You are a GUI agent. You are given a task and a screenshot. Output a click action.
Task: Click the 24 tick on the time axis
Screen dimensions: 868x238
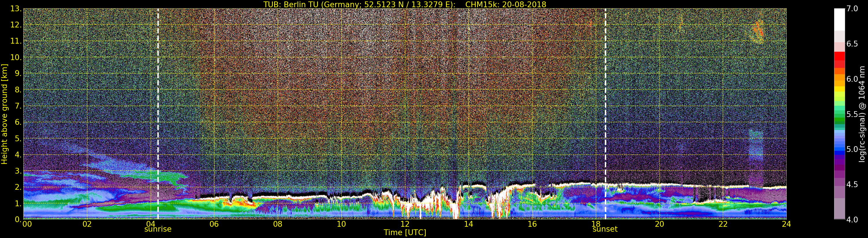point(786,224)
